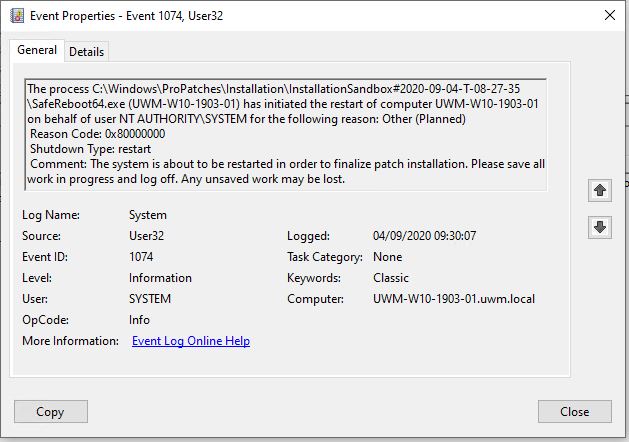Image resolution: width=629 pixels, height=442 pixels.
Task: Click the Logged date 04/09/2020 09:30:07
Action: 424,236
